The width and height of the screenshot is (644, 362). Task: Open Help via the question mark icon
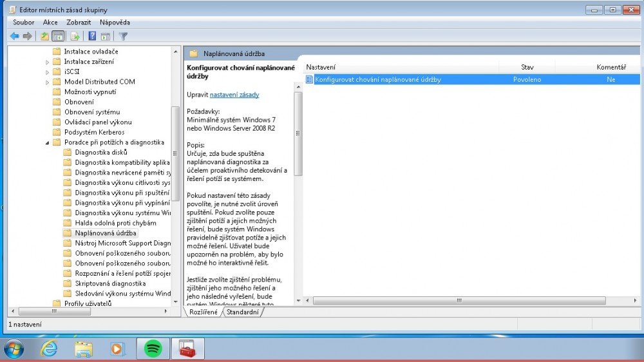point(92,36)
